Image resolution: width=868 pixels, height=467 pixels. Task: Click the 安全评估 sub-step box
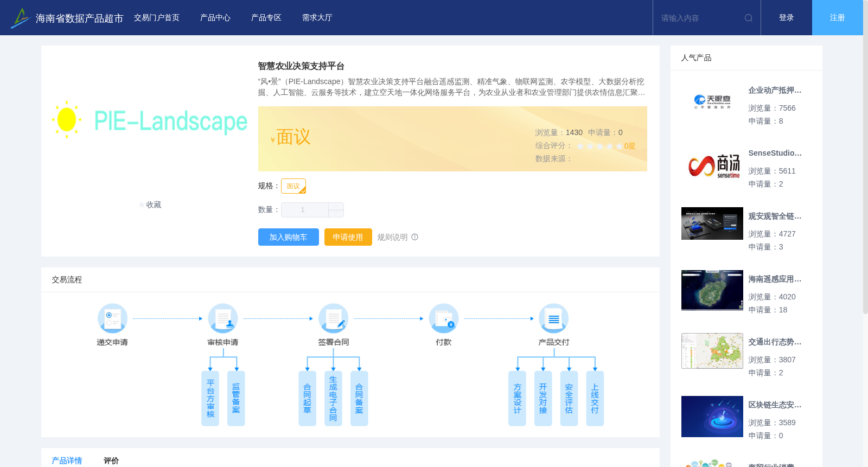[x=569, y=399]
